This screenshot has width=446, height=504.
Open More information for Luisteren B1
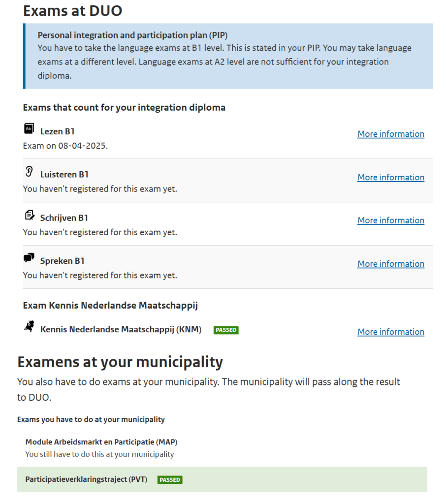point(390,177)
